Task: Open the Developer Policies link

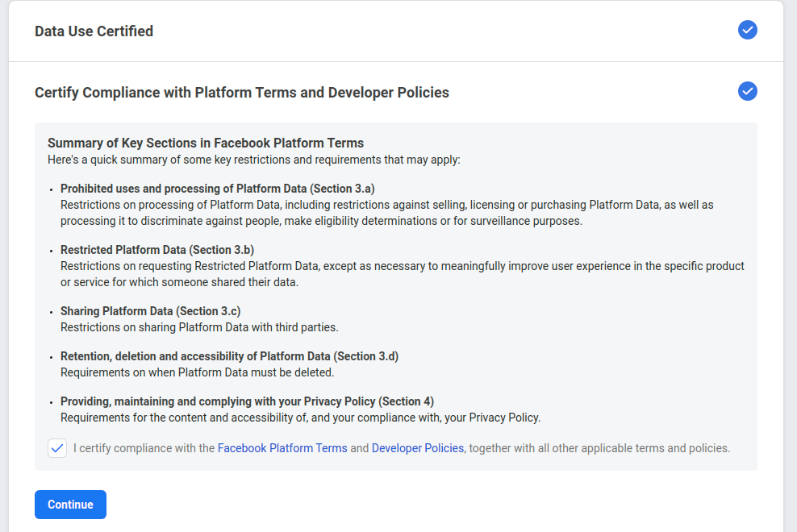Action: pos(418,448)
